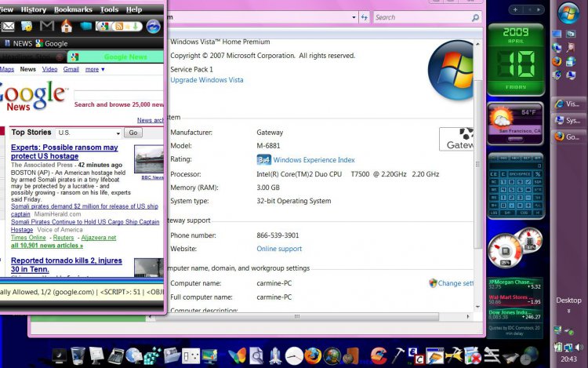Click the 20:43 clock in the taskbar
588x368 pixels.
[x=568, y=359]
